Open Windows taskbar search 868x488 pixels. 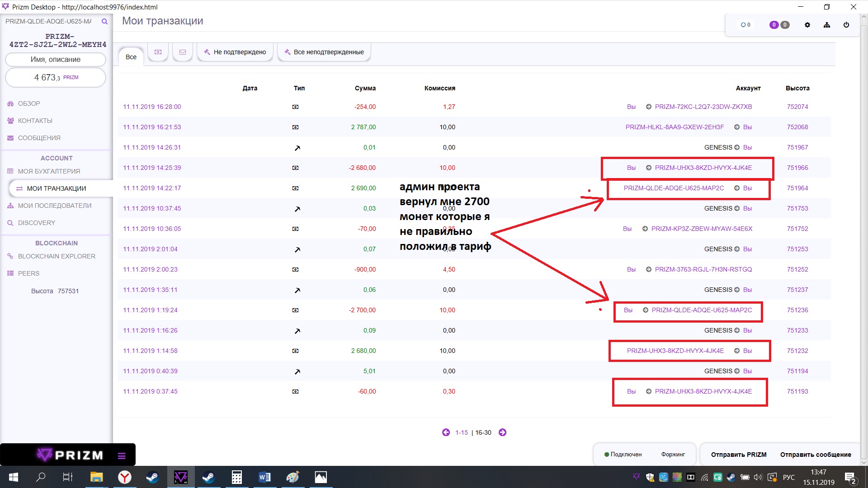point(41,477)
